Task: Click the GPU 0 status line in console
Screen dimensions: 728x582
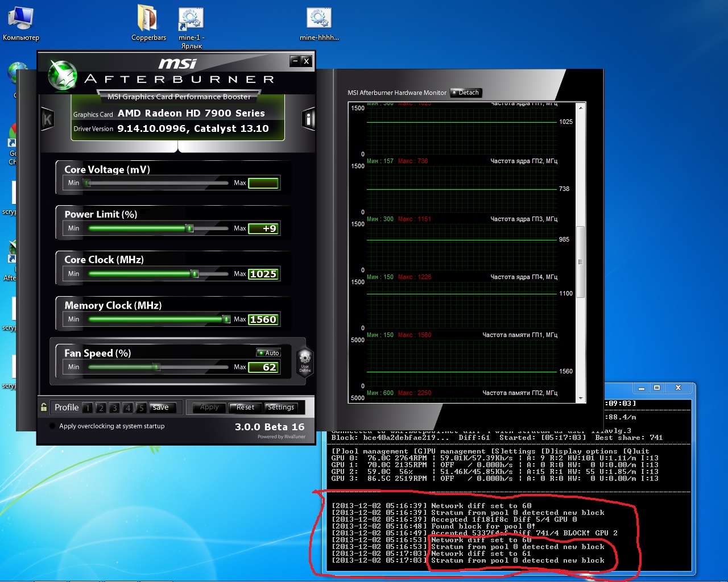Action: pyautogui.click(x=495, y=458)
